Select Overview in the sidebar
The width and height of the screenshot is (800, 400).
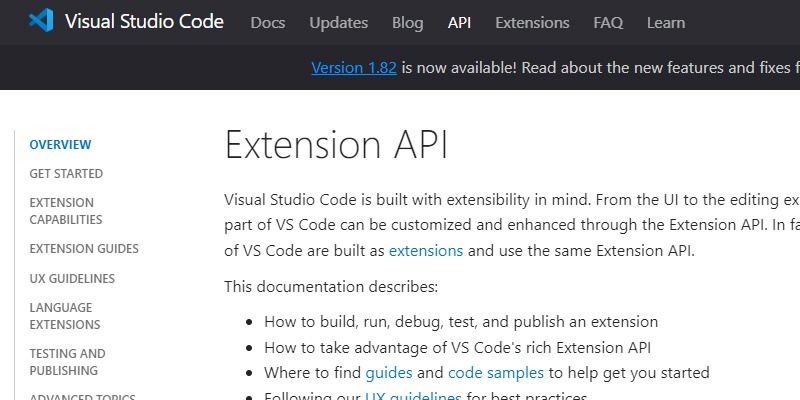pyautogui.click(x=60, y=145)
